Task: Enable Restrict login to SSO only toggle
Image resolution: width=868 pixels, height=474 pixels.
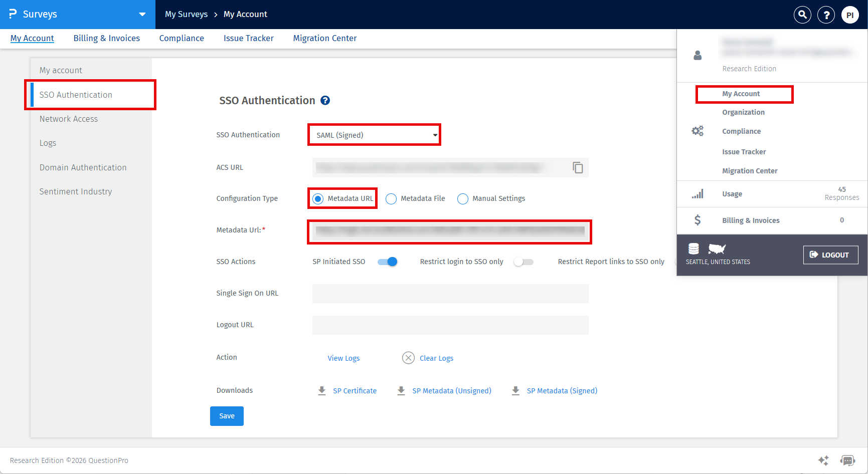Action: click(524, 262)
